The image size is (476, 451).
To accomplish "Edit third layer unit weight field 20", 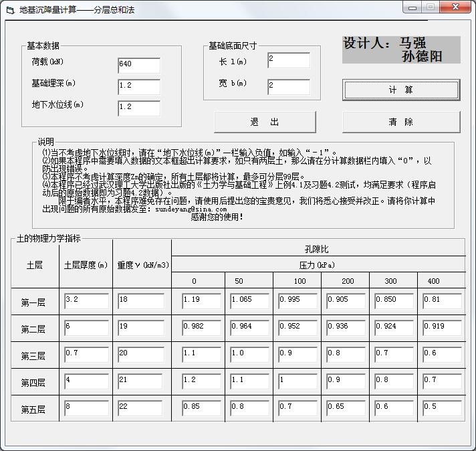I will click(x=141, y=355).
